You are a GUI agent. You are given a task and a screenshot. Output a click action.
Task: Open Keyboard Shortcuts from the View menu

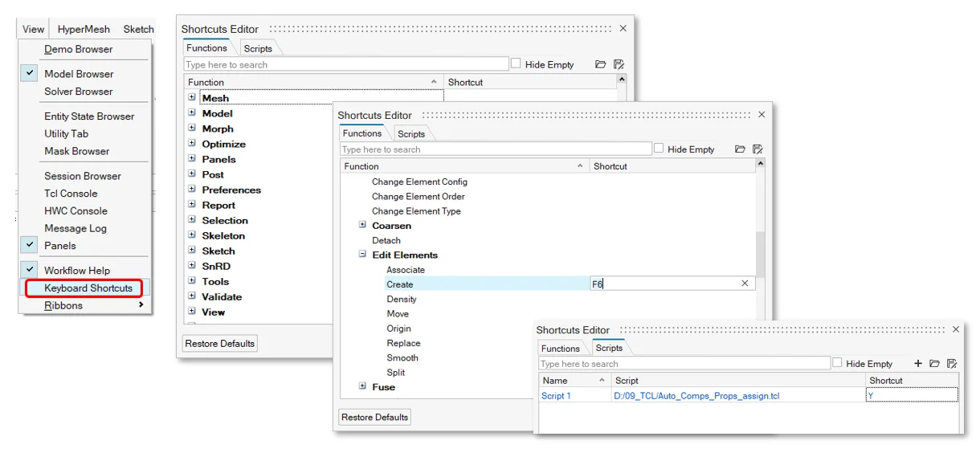[88, 288]
